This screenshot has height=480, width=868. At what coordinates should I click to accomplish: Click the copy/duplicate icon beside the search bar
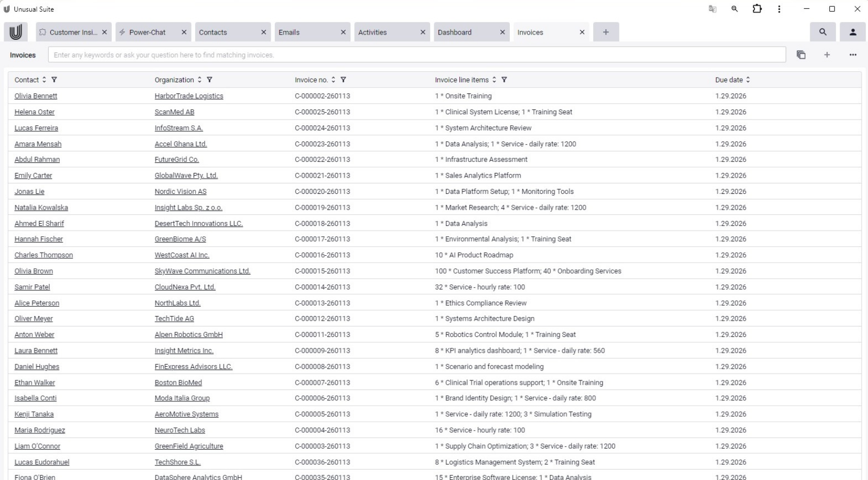coord(801,55)
